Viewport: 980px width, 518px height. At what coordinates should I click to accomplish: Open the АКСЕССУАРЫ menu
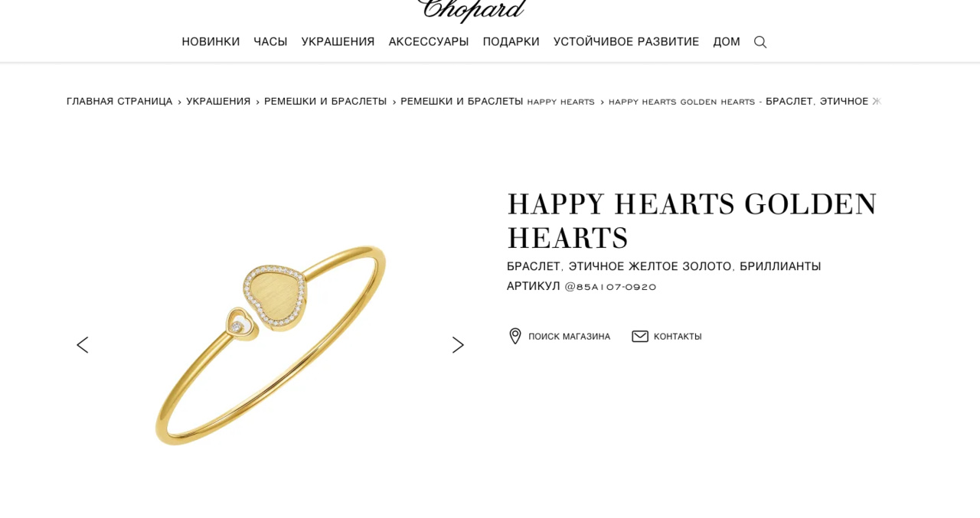point(429,41)
